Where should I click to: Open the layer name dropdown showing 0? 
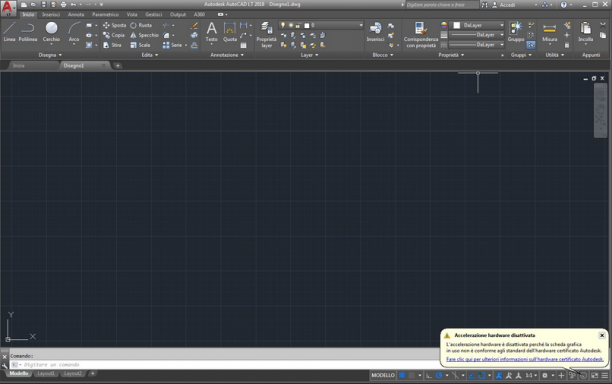[321, 25]
